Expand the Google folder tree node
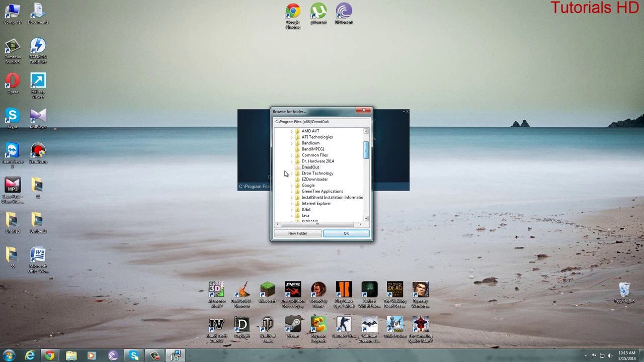Screen dimensions: 644x362 point(291,186)
